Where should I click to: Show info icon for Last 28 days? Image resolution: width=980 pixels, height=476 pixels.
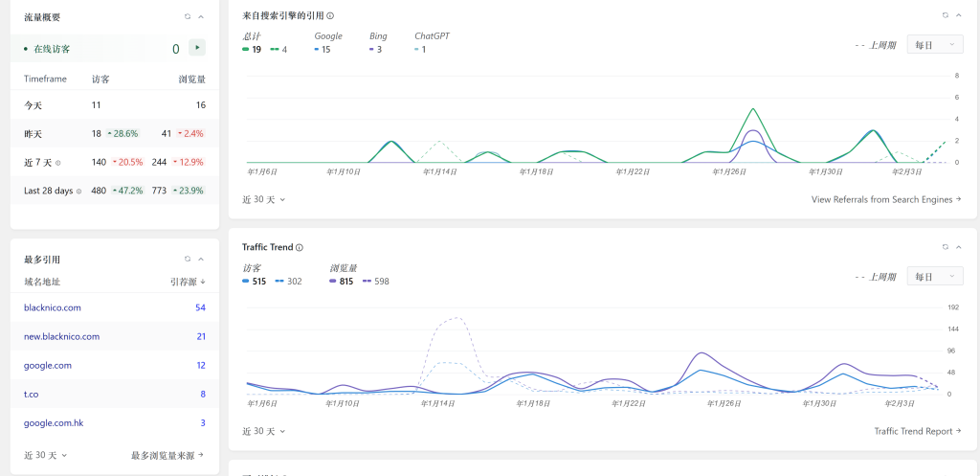(x=78, y=192)
